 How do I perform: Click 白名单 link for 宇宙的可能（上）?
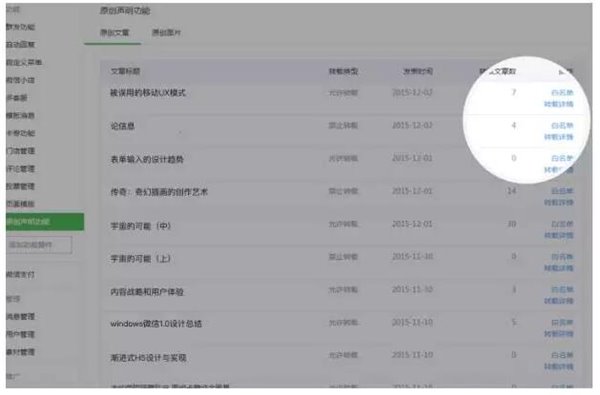click(562, 257)
